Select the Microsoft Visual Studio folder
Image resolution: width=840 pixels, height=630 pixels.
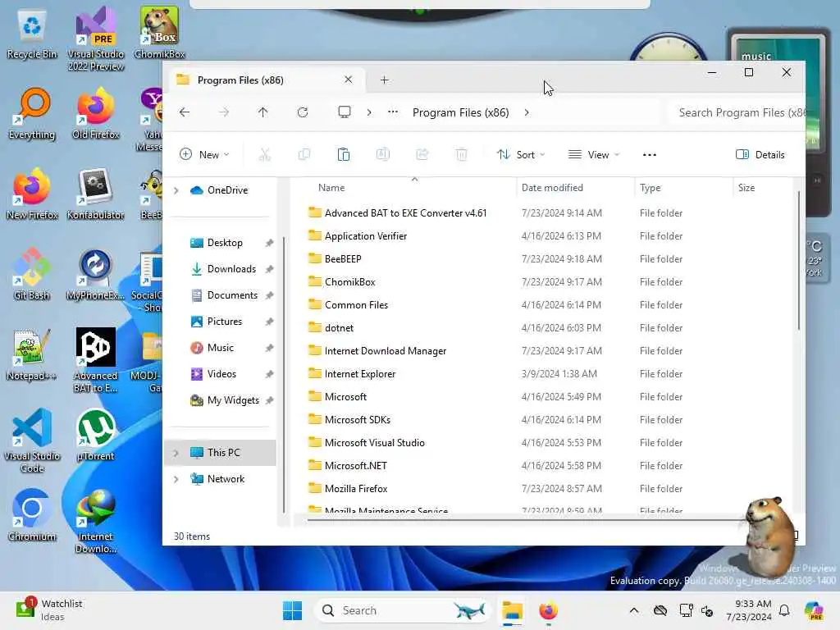pyautogui.click(x=374, y=443)
